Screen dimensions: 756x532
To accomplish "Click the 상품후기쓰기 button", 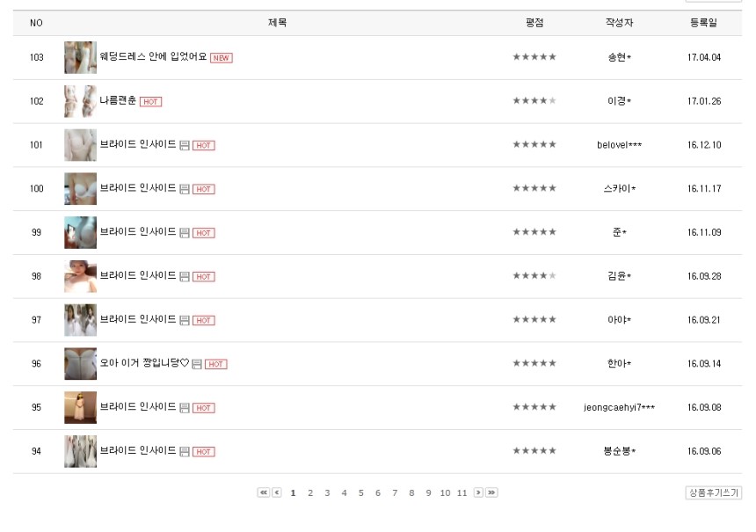I will pyautogui.click(x=713, y=493).
